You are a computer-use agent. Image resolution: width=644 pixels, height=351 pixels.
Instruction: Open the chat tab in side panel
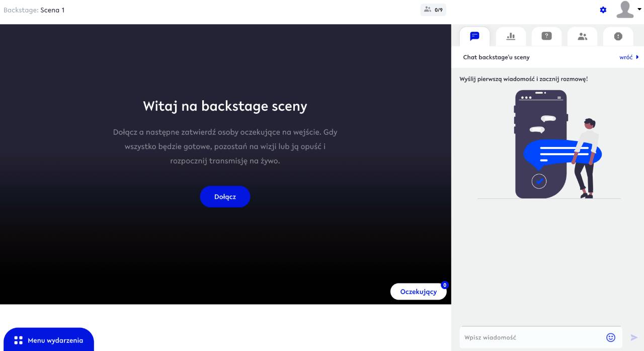pos(474,36)
